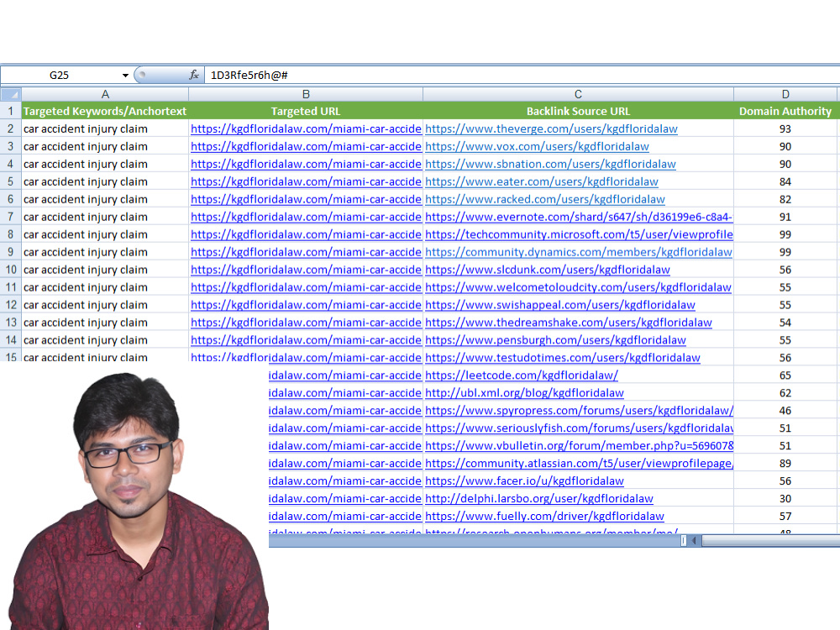
Task: Open the ubl.xml.org blog link
Action: click(524, 393)
